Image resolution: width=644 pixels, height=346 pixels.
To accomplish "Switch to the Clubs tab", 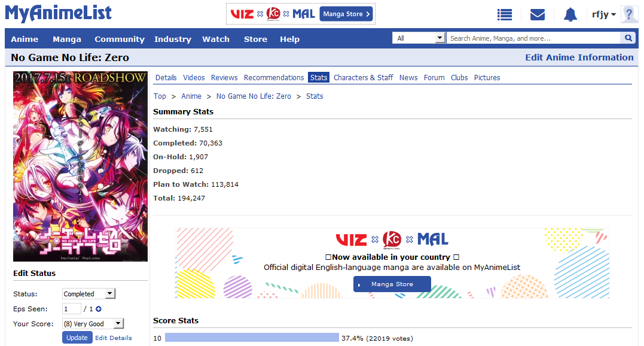I will 459,78.
